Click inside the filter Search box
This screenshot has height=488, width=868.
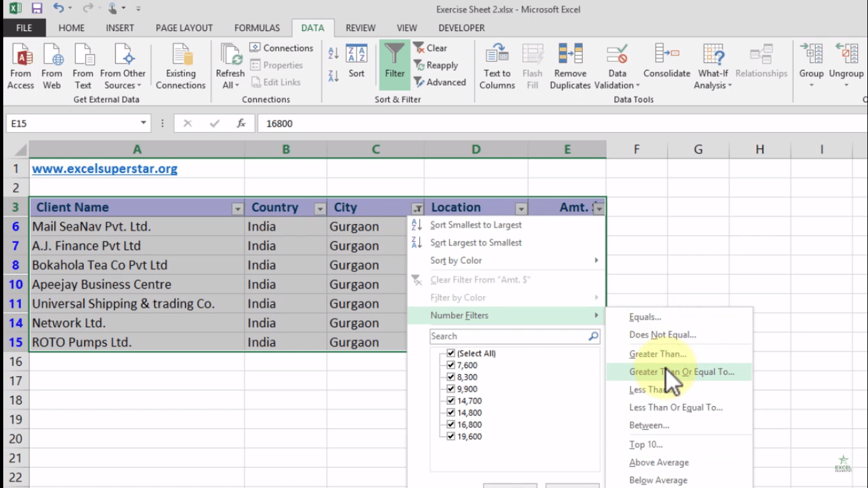coord(508,336)
